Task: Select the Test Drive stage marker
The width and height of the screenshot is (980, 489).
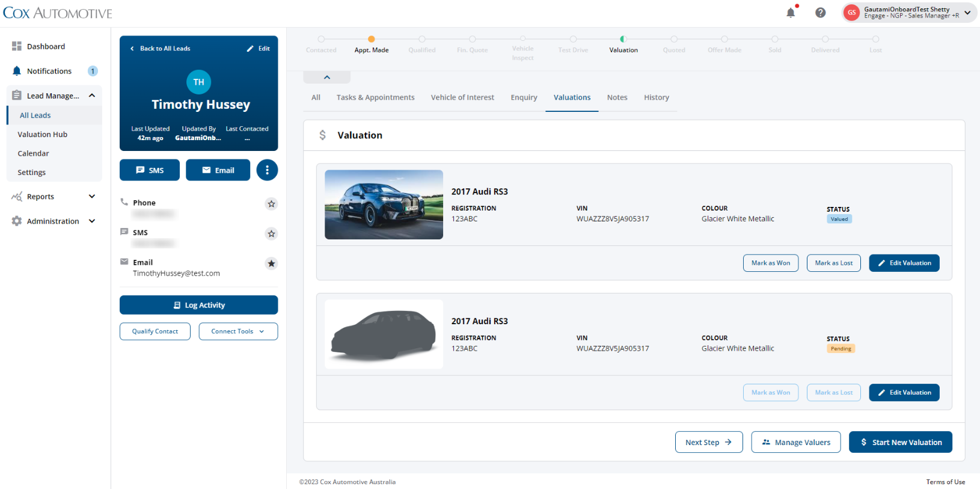Action: (x=573, y=40)
